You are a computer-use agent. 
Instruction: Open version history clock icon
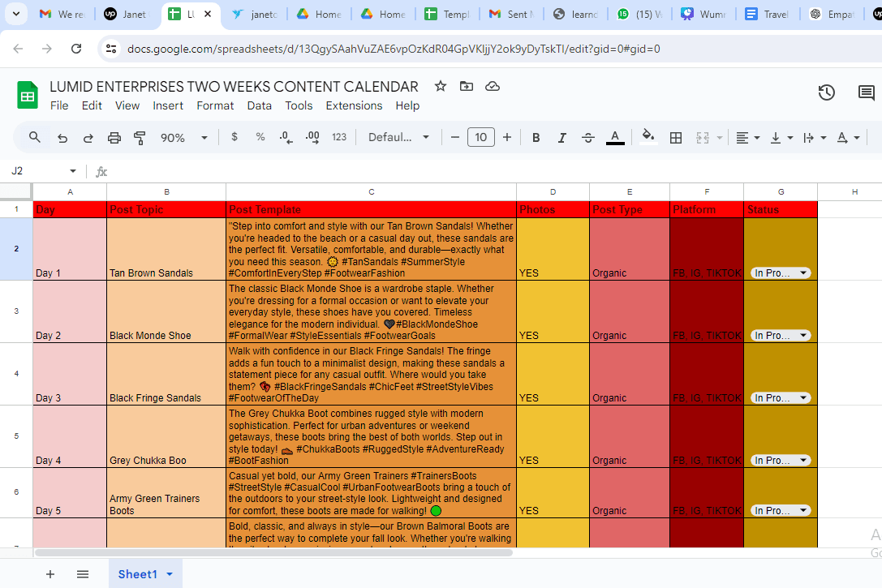click(x=826, y=92)
